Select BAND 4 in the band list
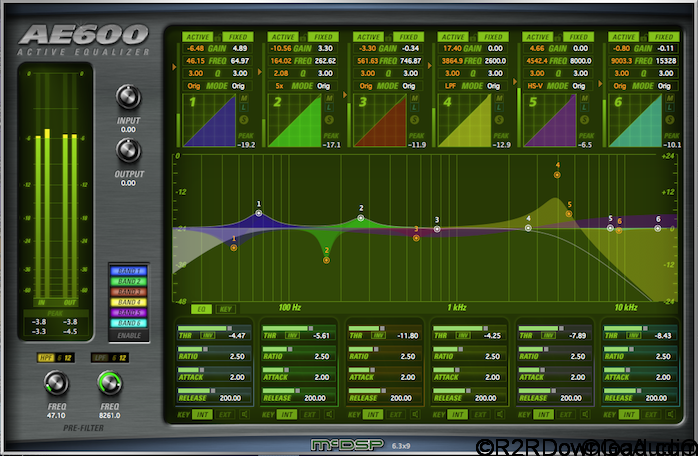The width and height of the screenshot is (698, 456). [129, 302]
